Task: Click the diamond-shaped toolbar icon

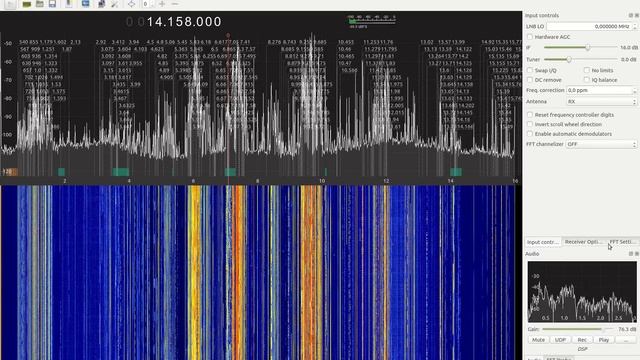Action: click(x=131, y=4)
